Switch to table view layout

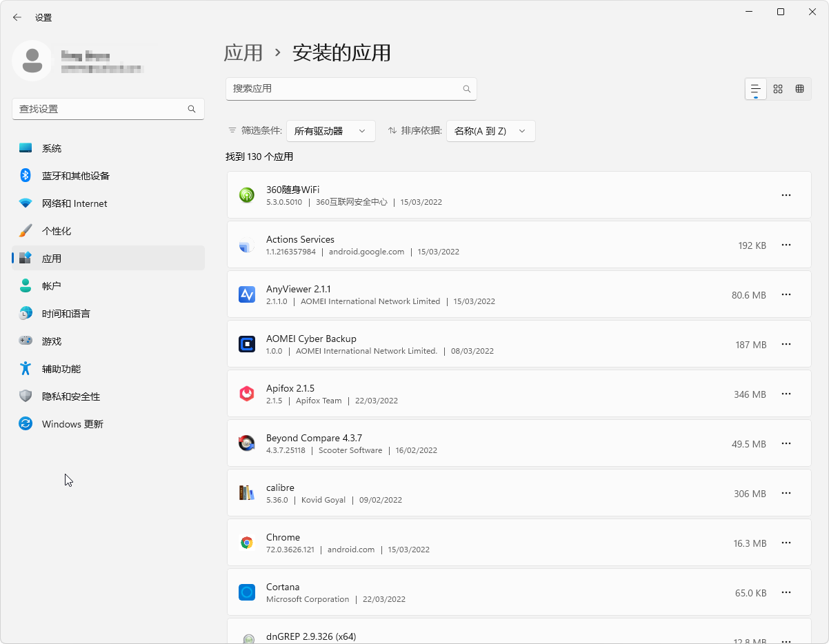pyautogui.click(x=800, y=89)
